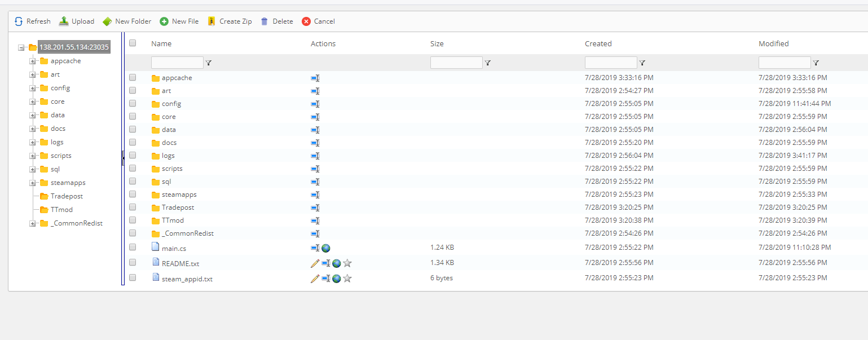Expand the steamapps folder in the tree
This screenshot has height=340, width=868.
tap(33, 183)
